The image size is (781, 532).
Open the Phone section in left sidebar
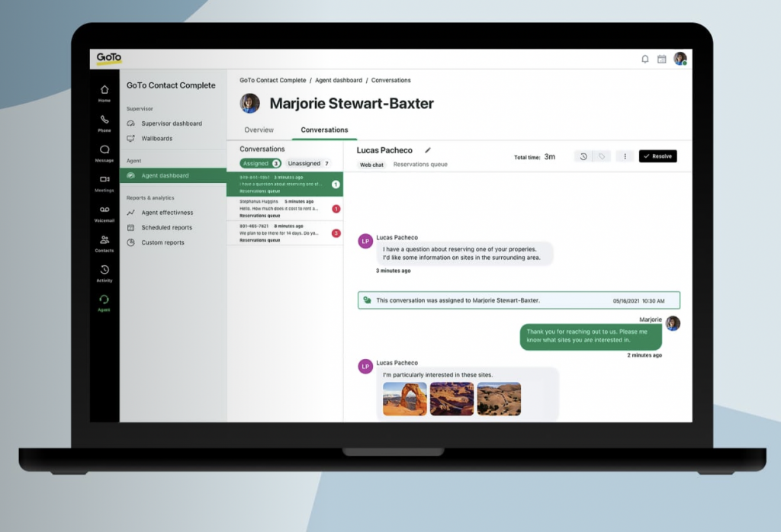104,123
